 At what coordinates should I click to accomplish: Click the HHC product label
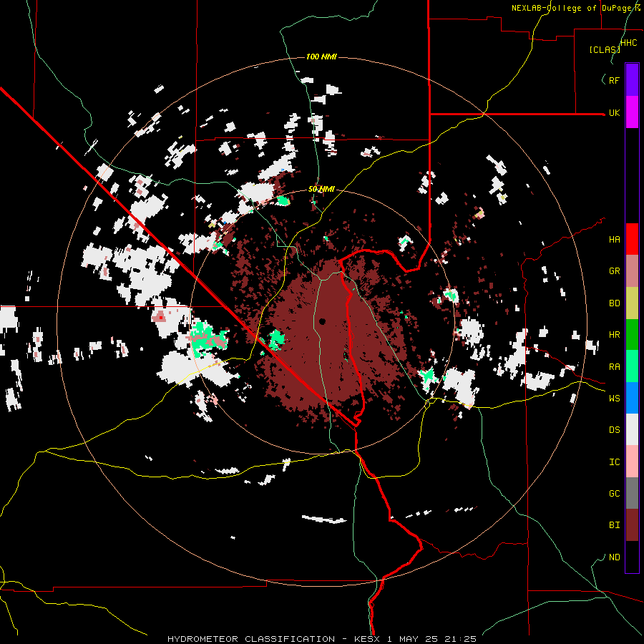pos(628,43)
